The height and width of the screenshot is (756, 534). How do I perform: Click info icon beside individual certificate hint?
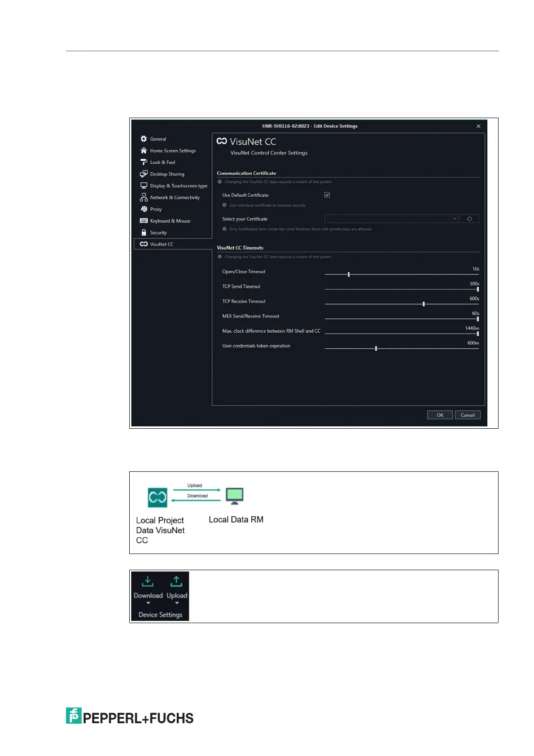pos(224,205)
